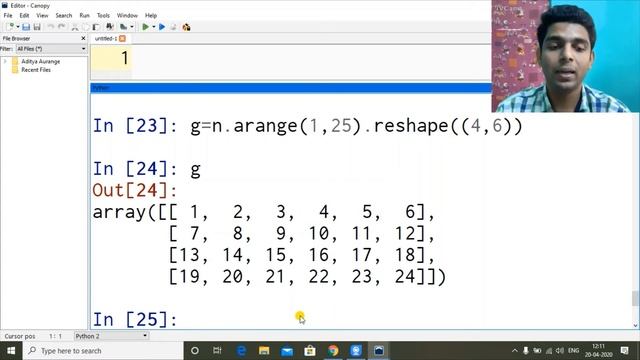This screenshot has width=640, height=360.
Task: Click the console scrollbar thumb
Action: [635, 298]
